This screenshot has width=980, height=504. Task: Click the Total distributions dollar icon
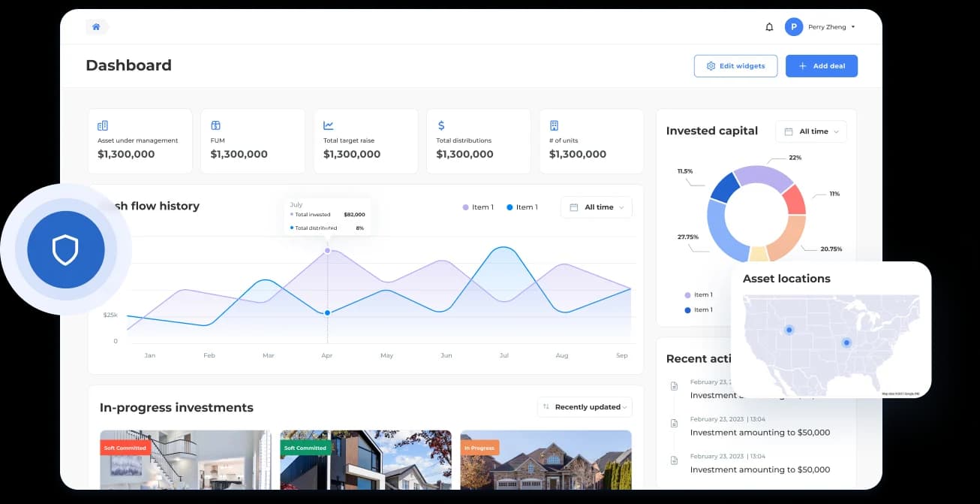[x=441, y=125]
